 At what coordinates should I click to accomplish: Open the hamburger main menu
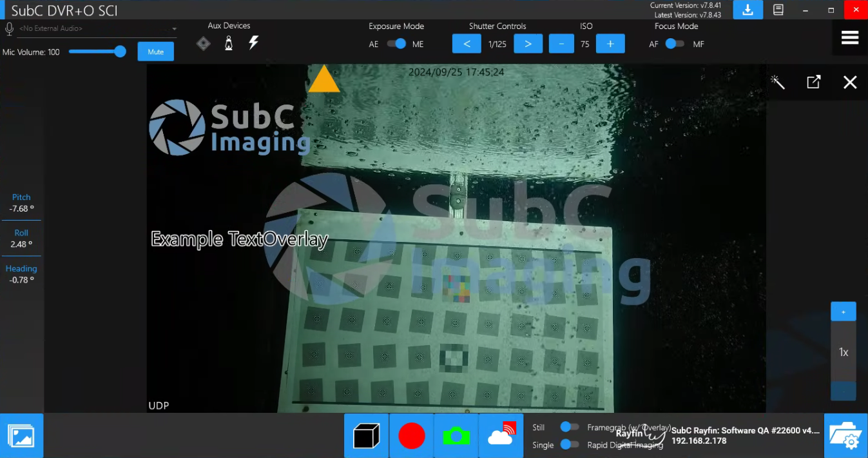tap(850, 38)
